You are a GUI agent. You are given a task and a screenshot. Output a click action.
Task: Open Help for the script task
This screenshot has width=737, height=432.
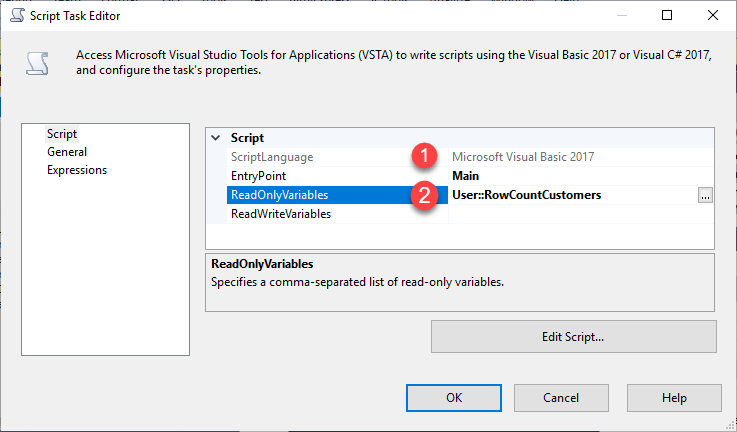(674, 397)
